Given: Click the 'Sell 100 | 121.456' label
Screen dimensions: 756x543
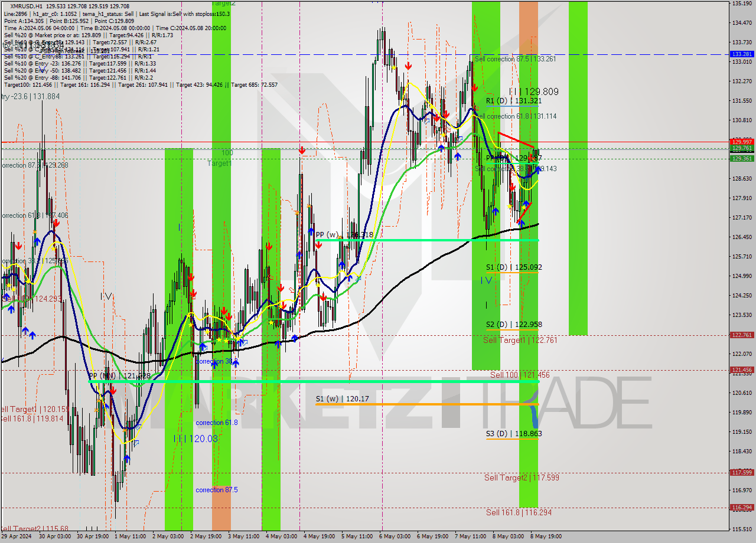Looking at the screenshot, I should click(520, 375).
